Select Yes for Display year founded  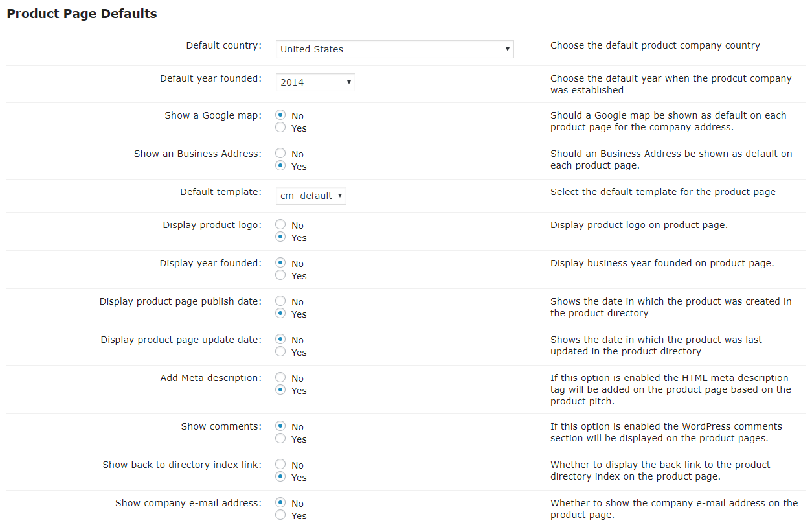coord(280,275)
